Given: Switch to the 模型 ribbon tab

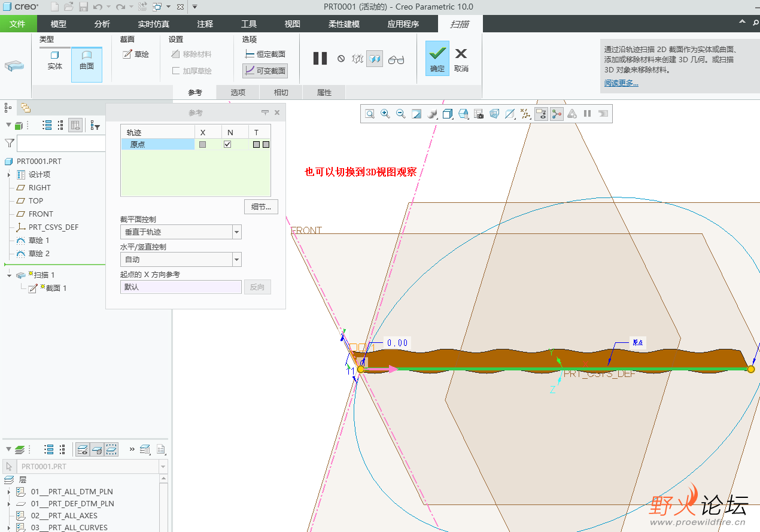Looking at the screenshot, I should click(59, 24).
